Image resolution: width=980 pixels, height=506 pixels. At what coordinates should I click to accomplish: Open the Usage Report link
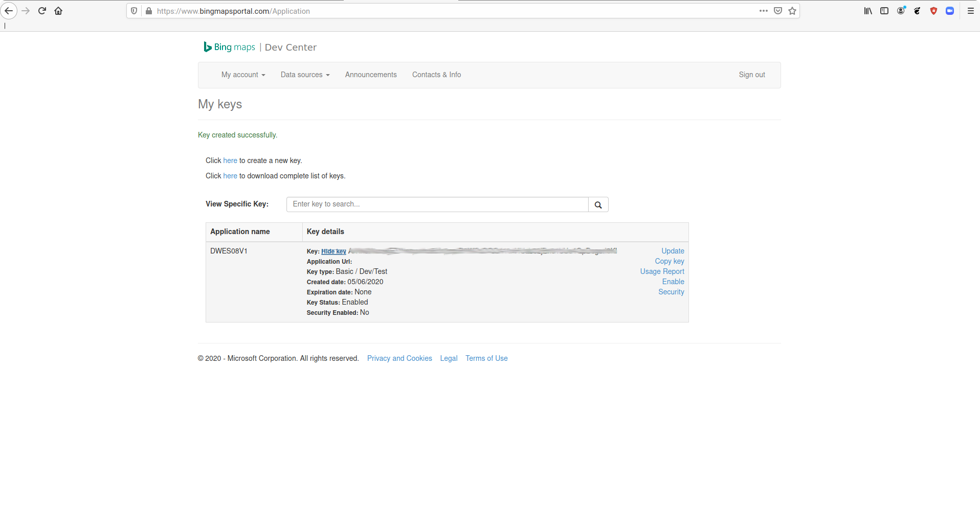click(662, 271)
